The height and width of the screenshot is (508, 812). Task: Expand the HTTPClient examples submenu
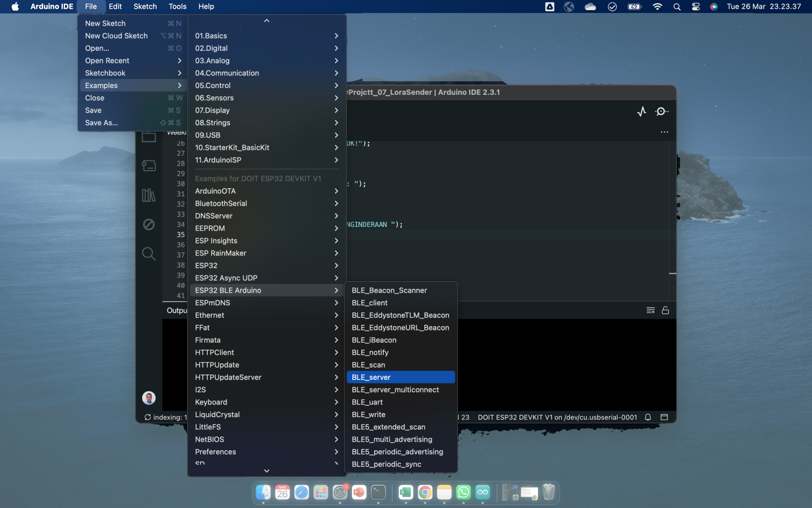coord(267,353)
